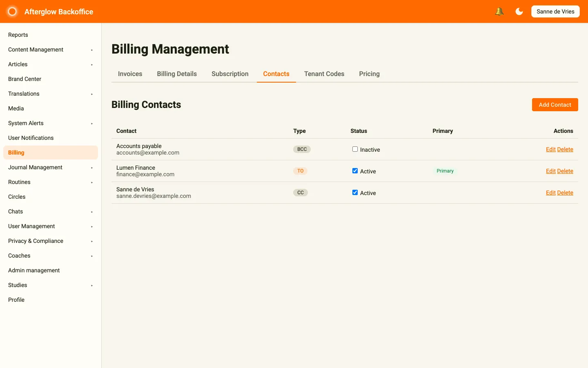Expand System Alerts sidebar section
This screenshot has height=368, width=588.
(51, 123)
